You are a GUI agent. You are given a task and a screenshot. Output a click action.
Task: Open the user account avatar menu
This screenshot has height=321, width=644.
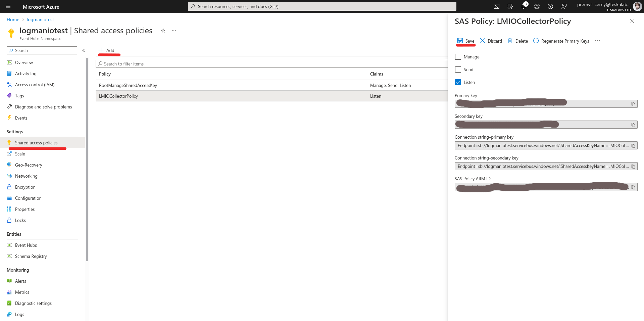click(637, 6)
